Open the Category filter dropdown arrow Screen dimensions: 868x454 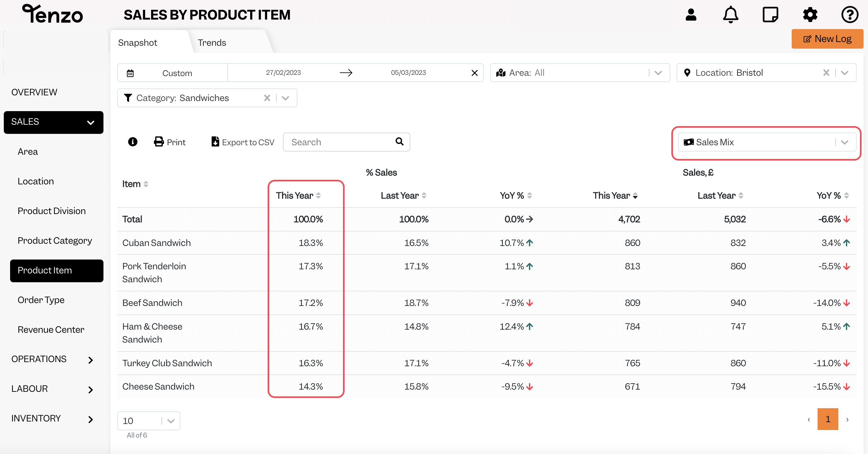(285, 98)
